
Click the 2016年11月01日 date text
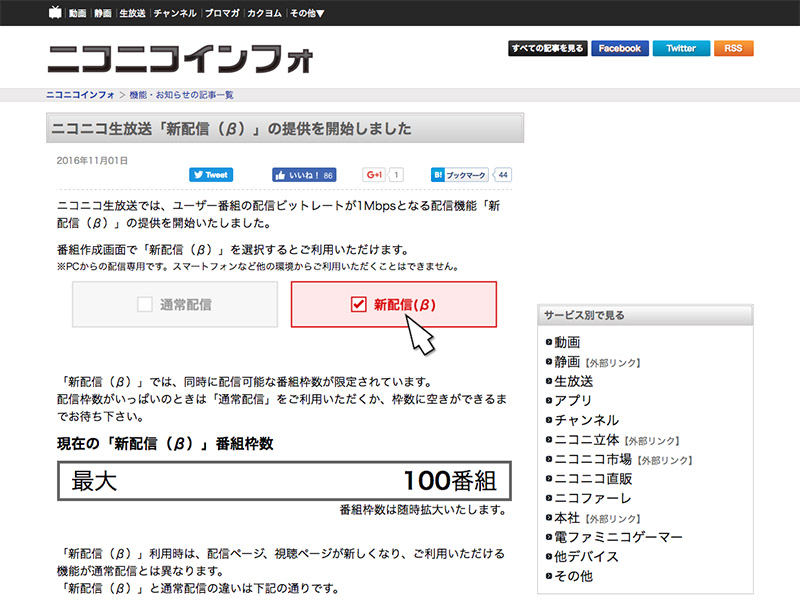tap(92, 161)
